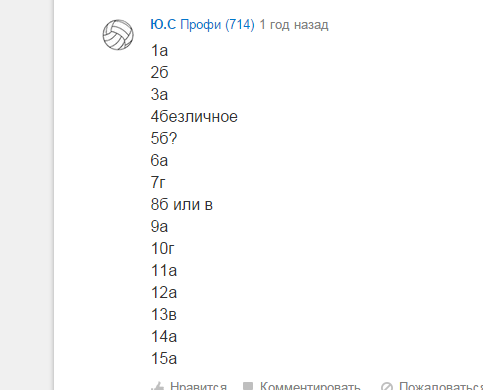483x390 pixels.
Task: Click the answer line '10г'
Action: click(163, 249)
